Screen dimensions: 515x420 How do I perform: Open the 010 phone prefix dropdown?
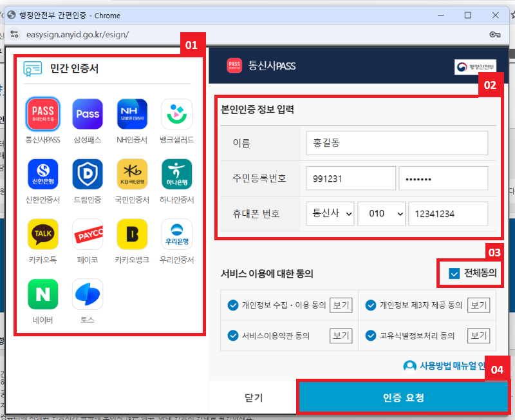[x=381, y=214]
